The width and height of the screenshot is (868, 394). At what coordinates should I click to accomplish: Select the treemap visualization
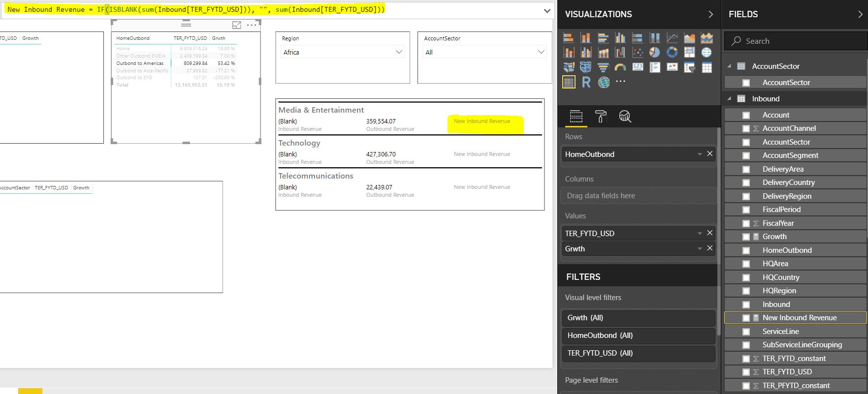[x=689, y=52]
